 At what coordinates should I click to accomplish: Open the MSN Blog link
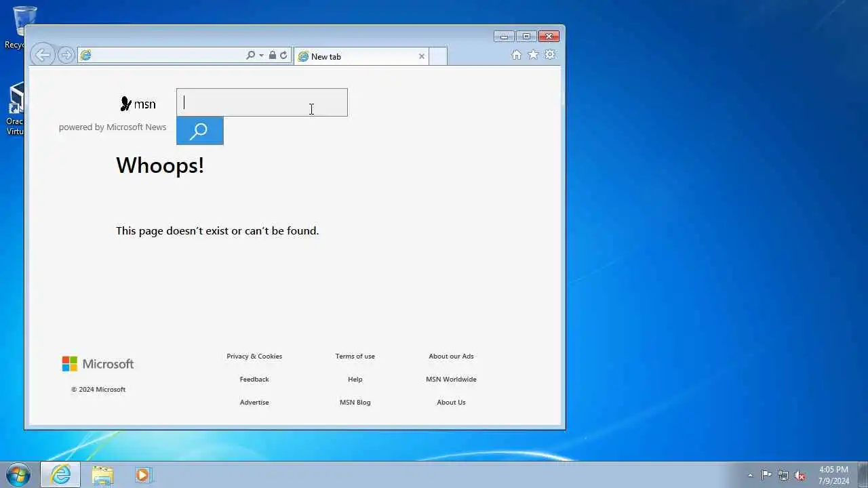click(355, 402)
